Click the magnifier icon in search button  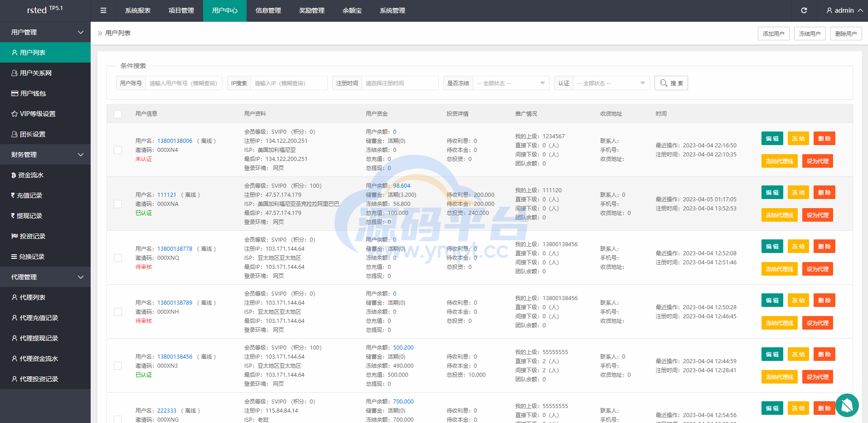coord(663,83)
